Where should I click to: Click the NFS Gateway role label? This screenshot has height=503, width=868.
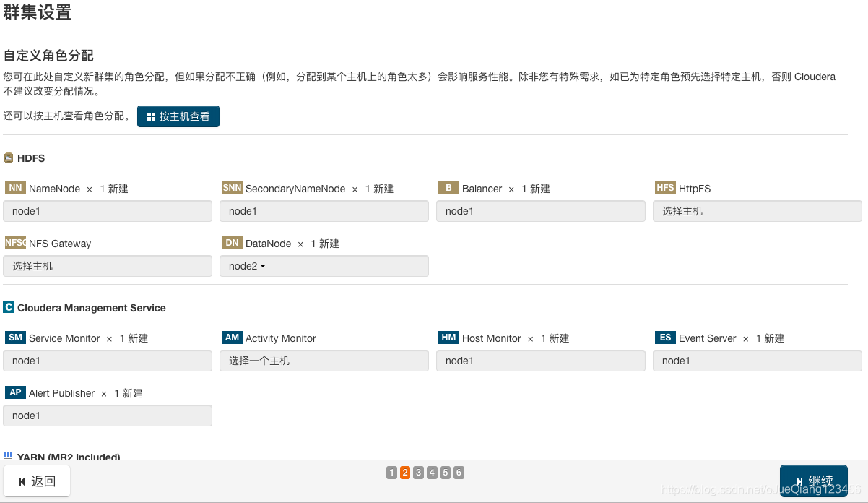click(60, 244)
